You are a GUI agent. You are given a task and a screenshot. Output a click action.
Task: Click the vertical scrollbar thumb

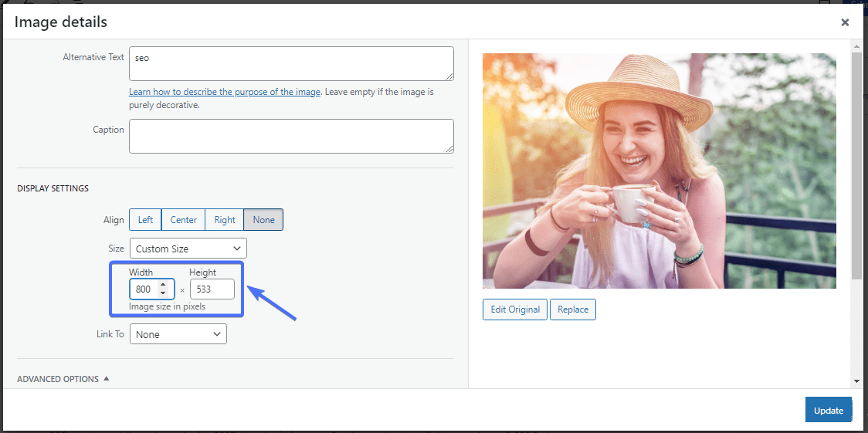point(856,166)
